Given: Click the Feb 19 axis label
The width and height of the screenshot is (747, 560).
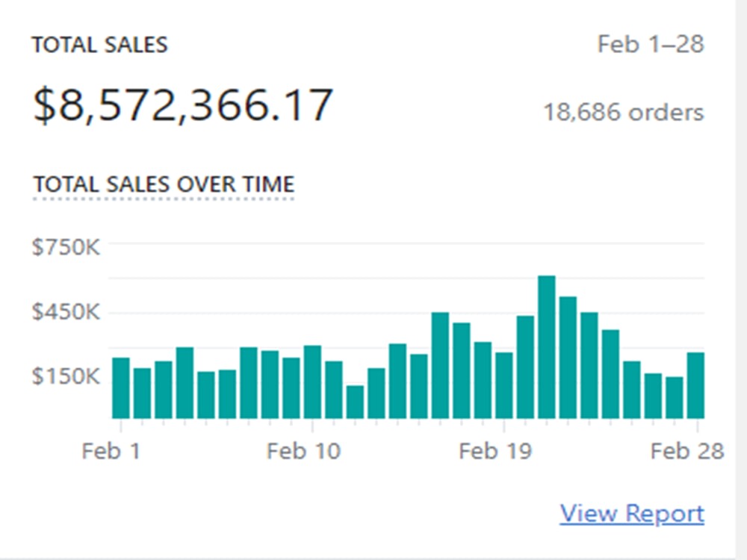Looking at the screenshot, I should click(495, 451).
